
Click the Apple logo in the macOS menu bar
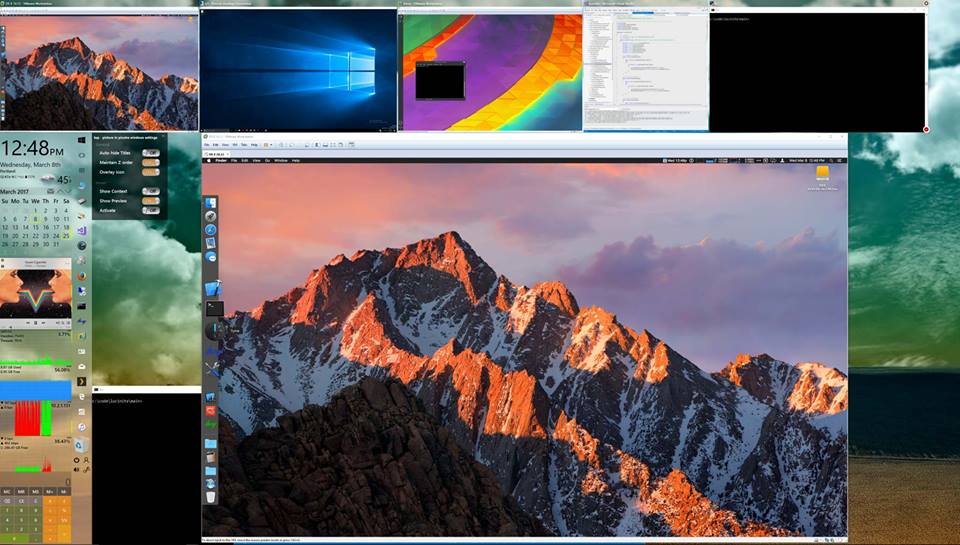[210, 160]
